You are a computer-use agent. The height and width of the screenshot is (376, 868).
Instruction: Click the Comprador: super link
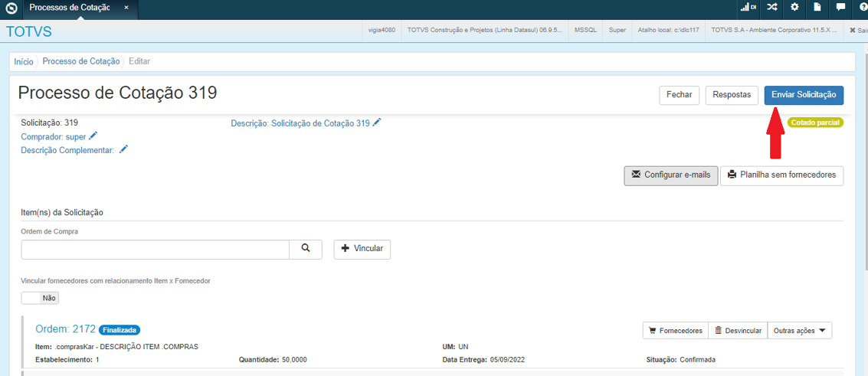(53, 136)
